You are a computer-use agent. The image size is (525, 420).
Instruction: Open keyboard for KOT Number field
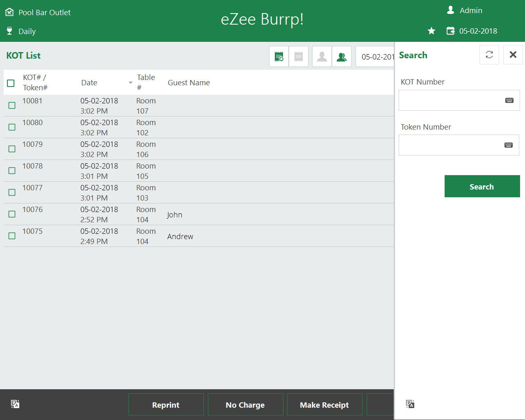509,100
